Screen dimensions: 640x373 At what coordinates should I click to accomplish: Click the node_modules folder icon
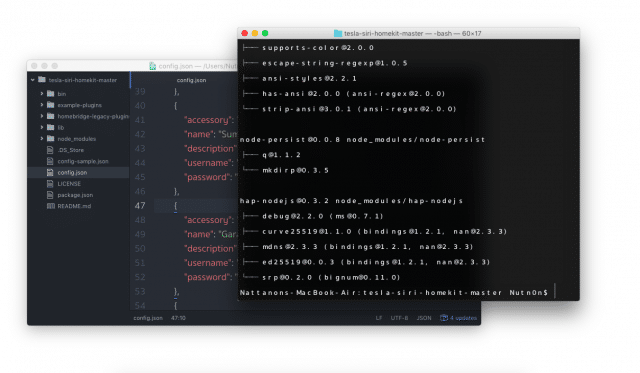click(51, 139)
